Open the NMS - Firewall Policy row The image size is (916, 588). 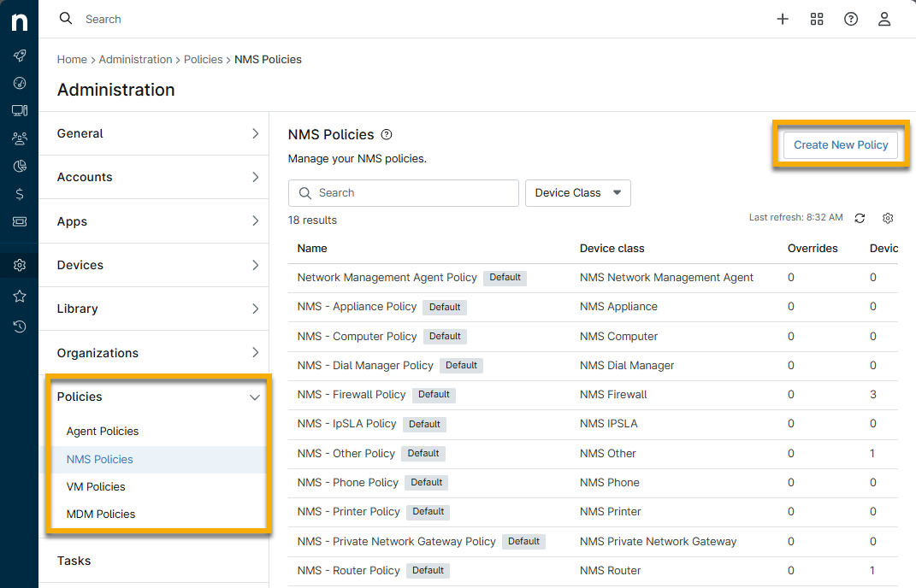pos(352,394)
